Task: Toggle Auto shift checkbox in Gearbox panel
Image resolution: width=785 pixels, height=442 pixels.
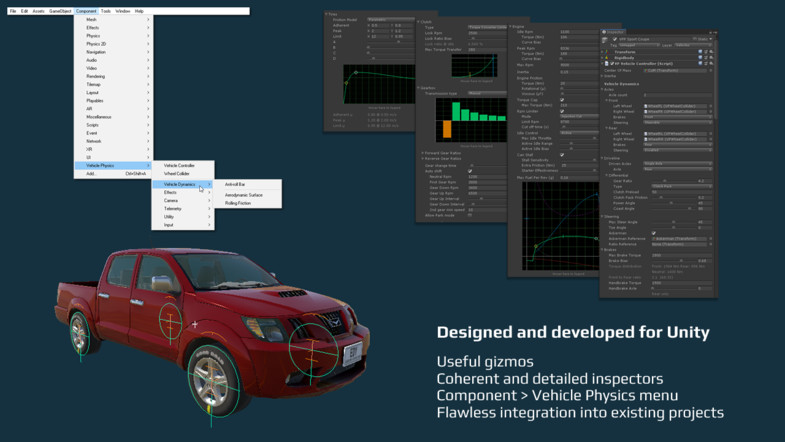Action: pos(470,171)
